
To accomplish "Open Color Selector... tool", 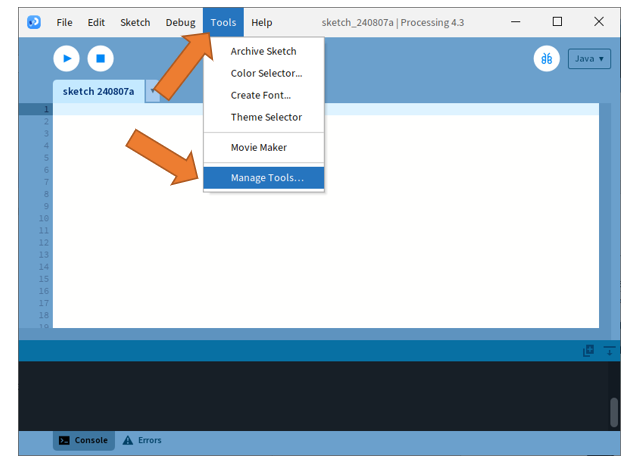I will [264, 73].
